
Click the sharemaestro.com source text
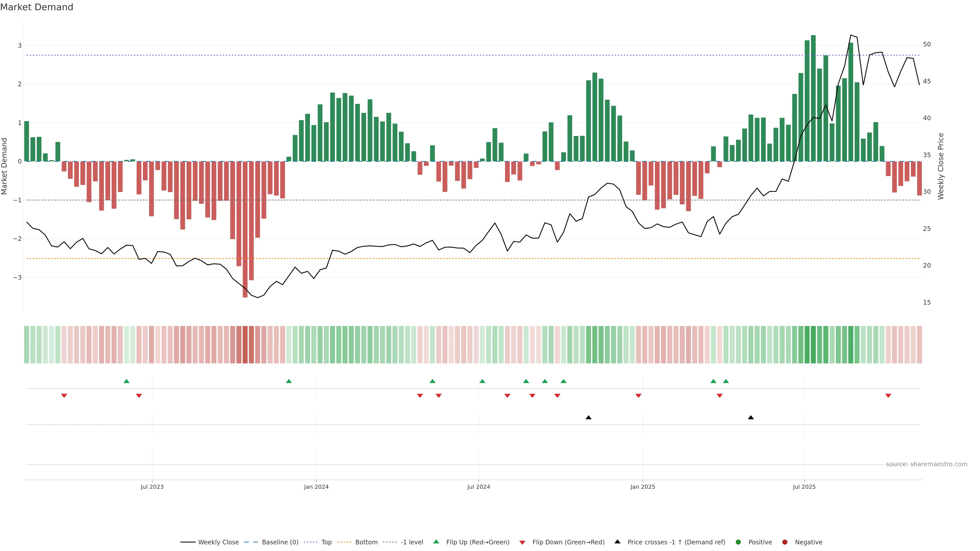pyautogui.click(x=926, y=464)
